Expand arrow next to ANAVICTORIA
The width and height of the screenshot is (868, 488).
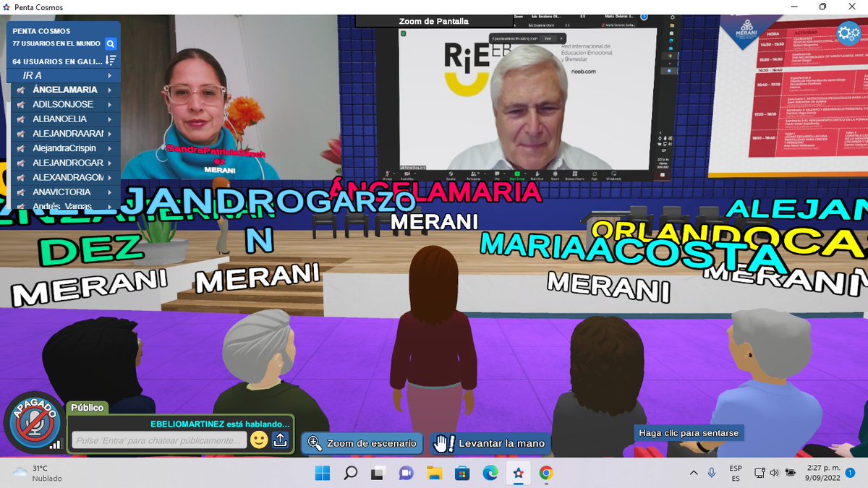tap(110, 192)
